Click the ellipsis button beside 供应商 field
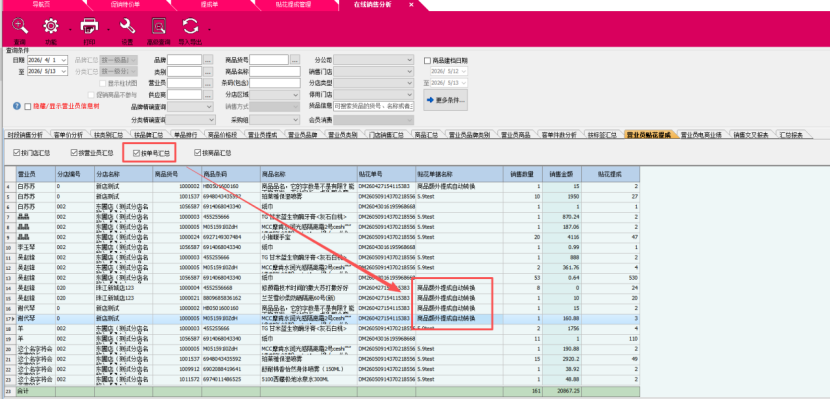830x399 pixels. (208, 95)
